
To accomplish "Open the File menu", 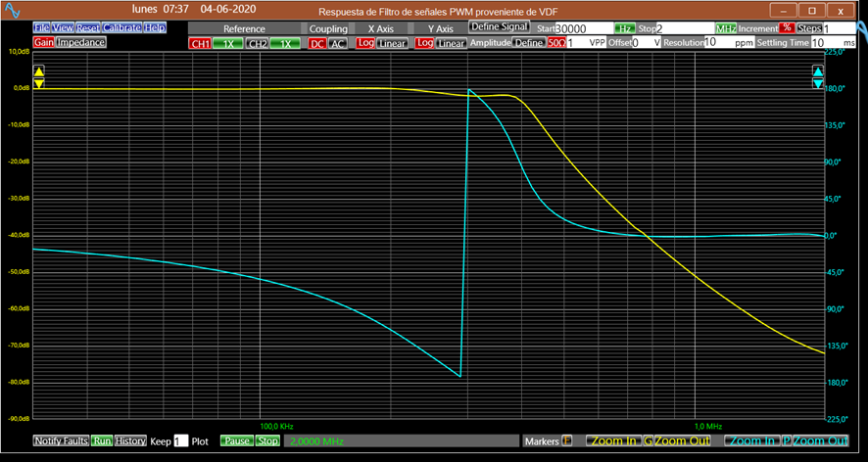I will [41, 27].
